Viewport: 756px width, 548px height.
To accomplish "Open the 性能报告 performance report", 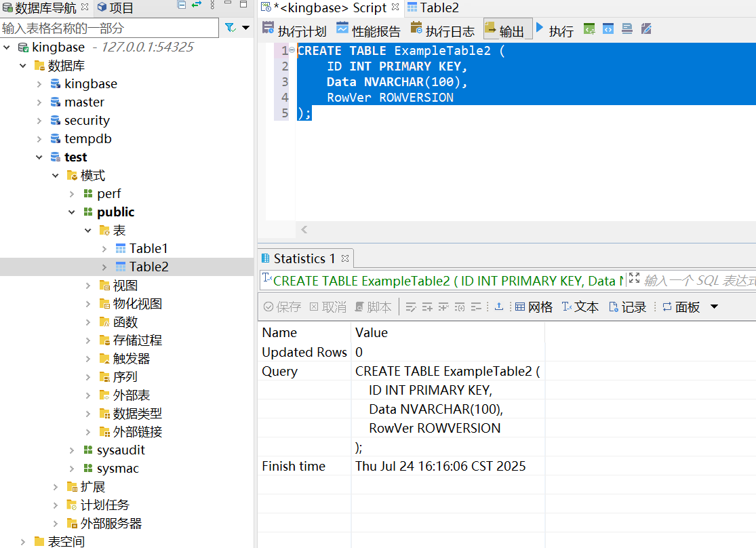I will coord(368,30).
